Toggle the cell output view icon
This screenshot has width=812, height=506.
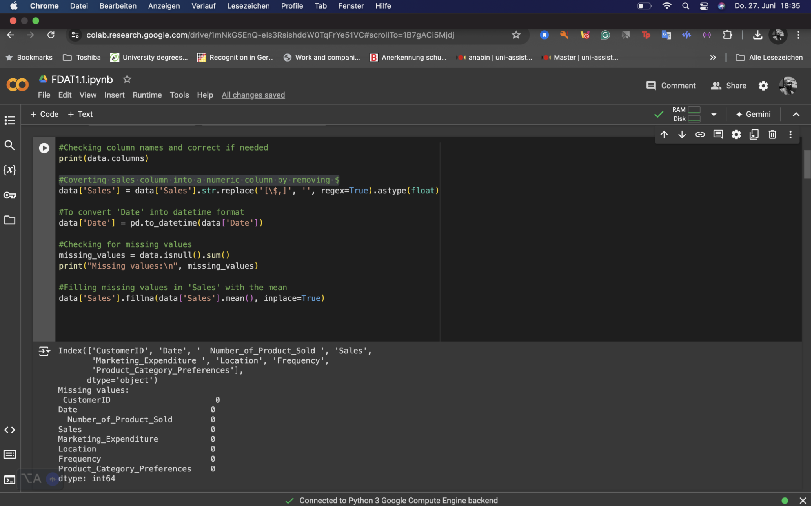pos(44,351)
